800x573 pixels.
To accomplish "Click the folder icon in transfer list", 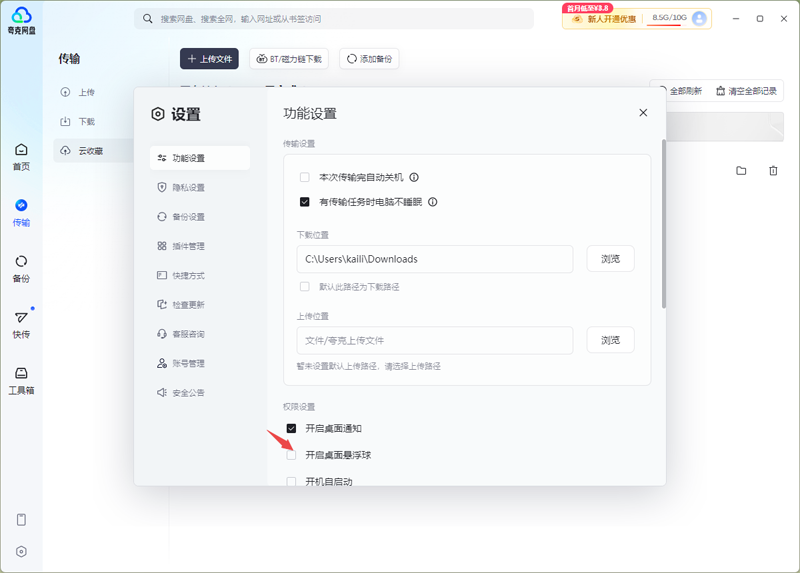I will (x=741, y=171).
